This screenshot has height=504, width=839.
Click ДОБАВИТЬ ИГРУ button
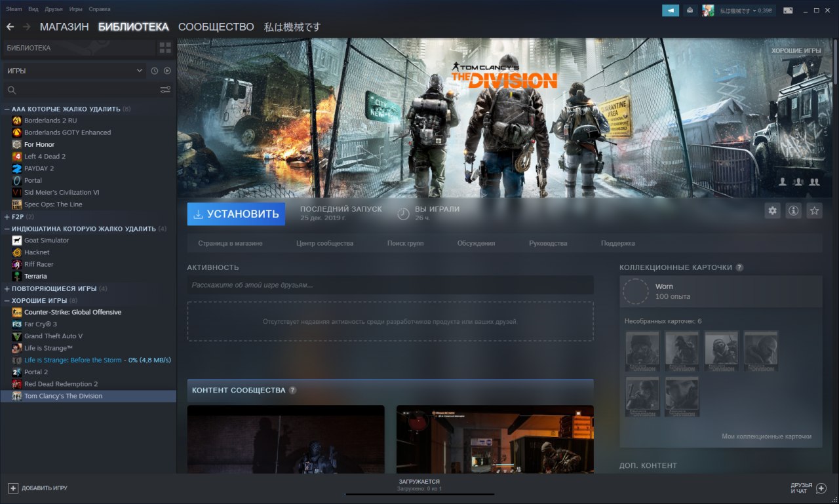click(x=37, y=488)
